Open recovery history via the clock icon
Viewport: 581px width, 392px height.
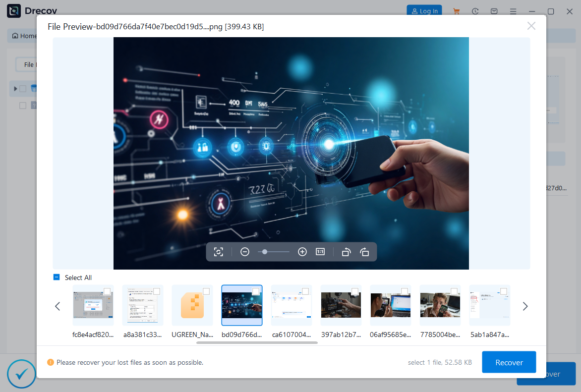(475, 11)
